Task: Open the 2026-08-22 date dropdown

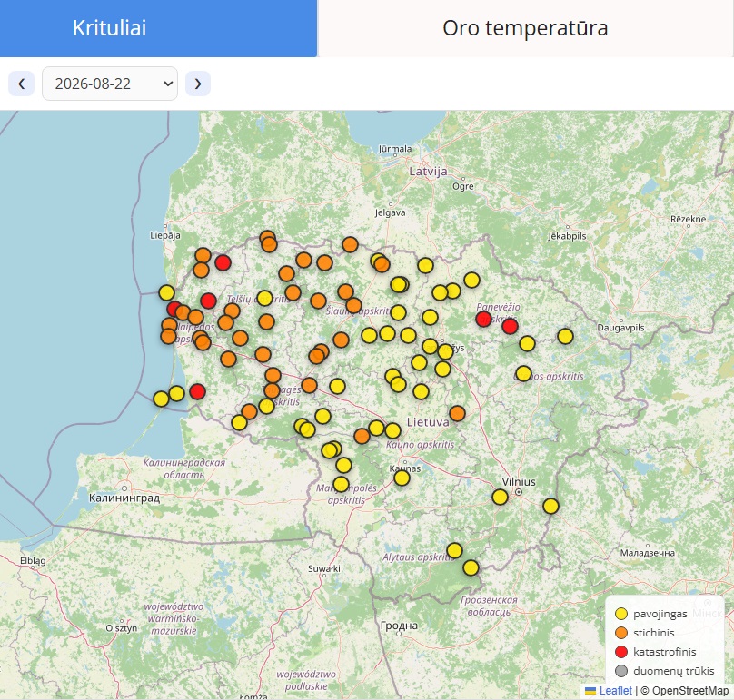Action: pyautogui.click(x=110, y=84)
